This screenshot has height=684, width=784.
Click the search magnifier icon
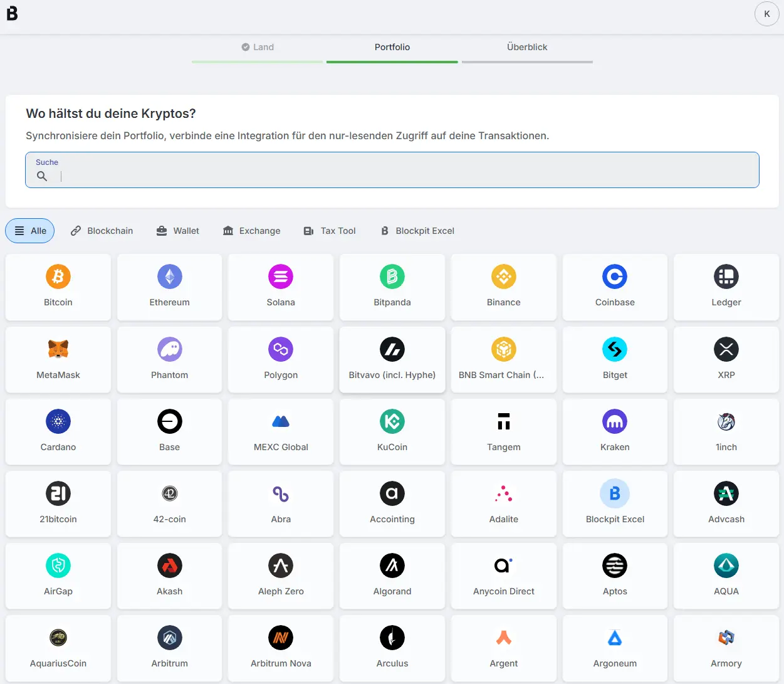click(42, 176)
